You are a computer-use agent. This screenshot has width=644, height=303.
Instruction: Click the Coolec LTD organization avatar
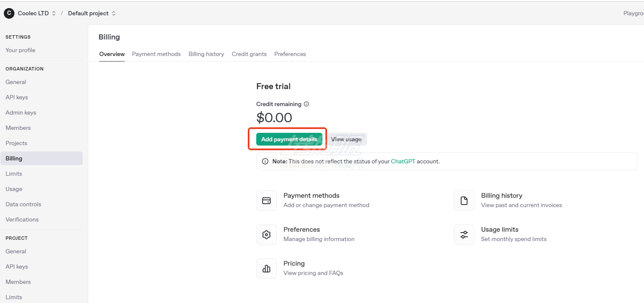point(9,13)
